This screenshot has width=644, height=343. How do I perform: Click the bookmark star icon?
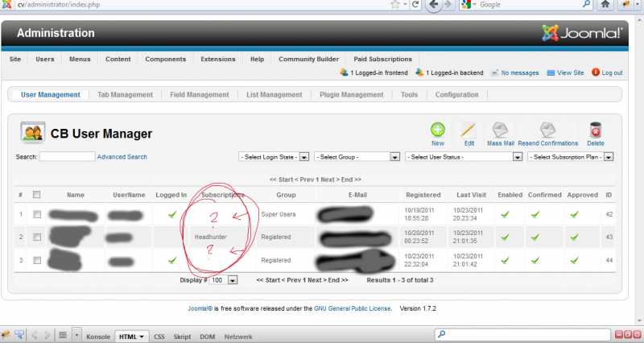pos(395,5)
